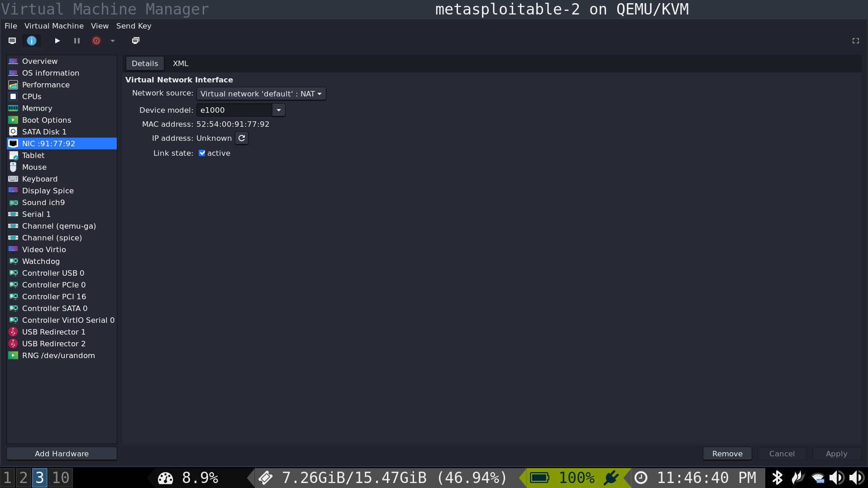The image size is (868, 488).
Task: Refresh the IP address
Action: 242,138
